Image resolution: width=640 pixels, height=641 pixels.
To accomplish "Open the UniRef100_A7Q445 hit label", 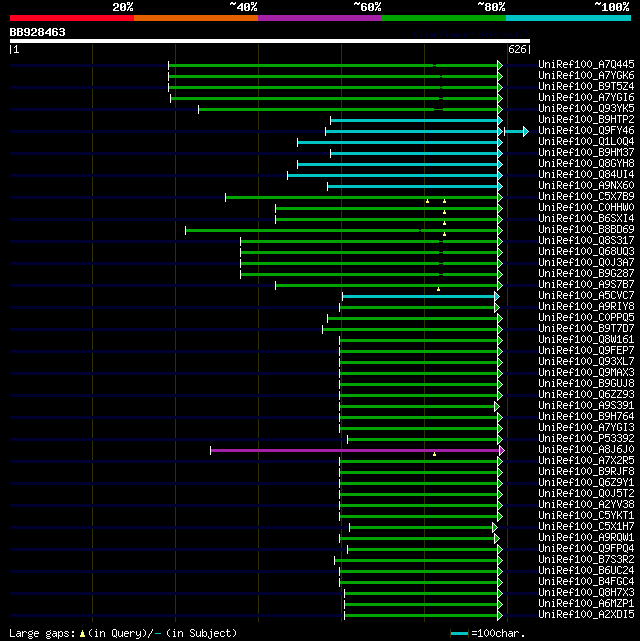I will pos(586,65).
